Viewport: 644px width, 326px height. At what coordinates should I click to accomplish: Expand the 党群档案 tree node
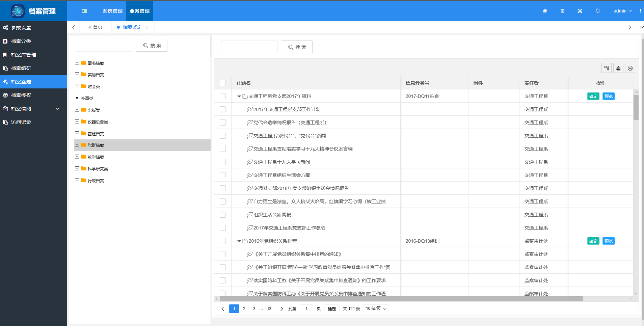coord(77,145)
